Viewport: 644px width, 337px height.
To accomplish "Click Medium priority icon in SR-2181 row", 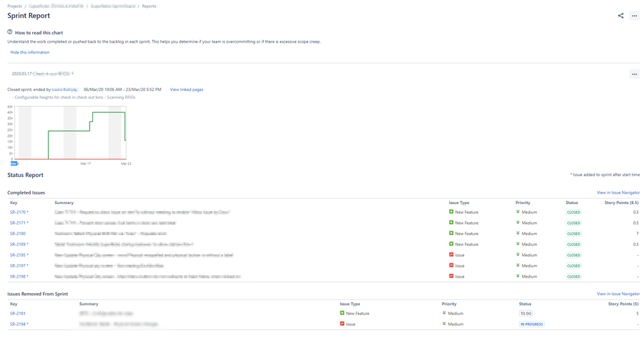I will pos(444,313).
